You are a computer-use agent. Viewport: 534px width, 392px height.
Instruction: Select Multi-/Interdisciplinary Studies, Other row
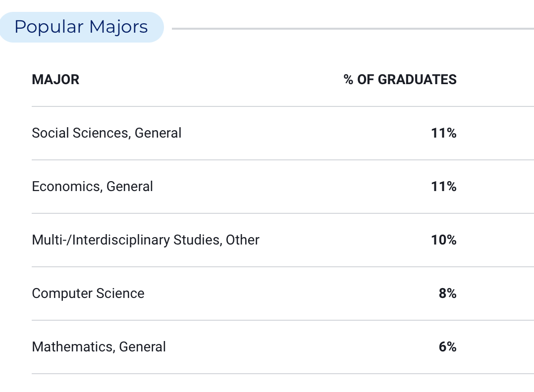pos(283,240)
